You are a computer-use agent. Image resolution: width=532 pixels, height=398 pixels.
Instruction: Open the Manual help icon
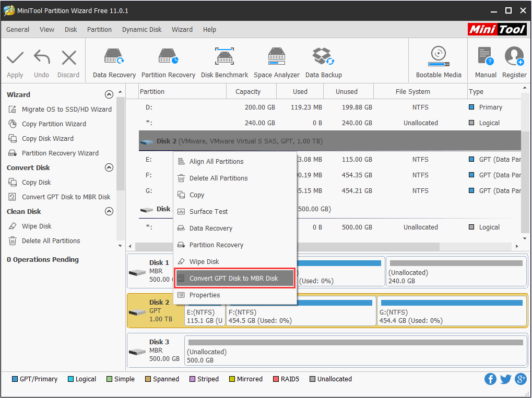[486, 57]
